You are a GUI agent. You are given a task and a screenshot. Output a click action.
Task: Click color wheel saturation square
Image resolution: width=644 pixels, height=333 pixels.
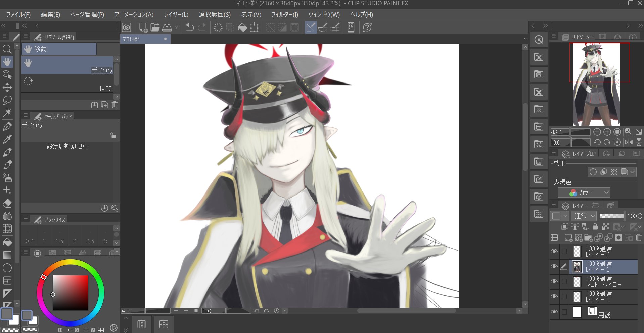(x=71, y=293)
